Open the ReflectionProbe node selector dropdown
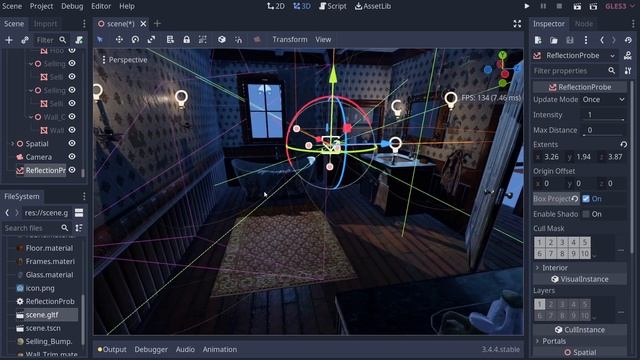The image size is (640, 360). (576, 56)
